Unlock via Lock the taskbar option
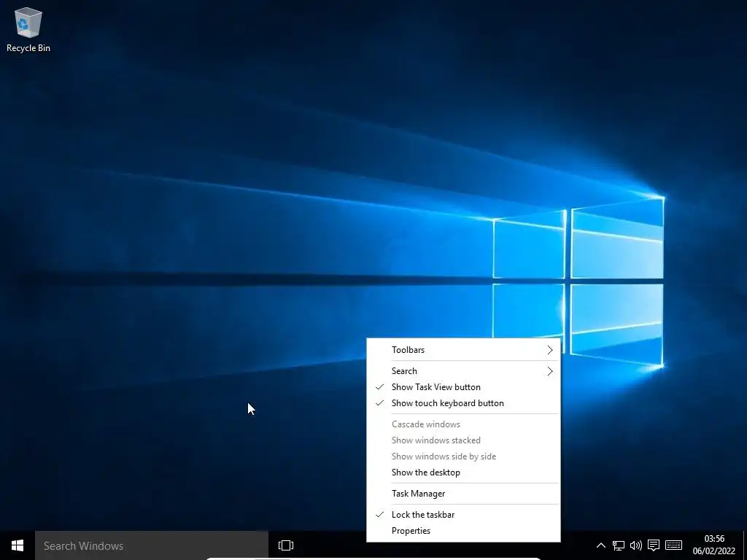Image resolution: width=747 pixels, height=560 pixels. (463, 515)
